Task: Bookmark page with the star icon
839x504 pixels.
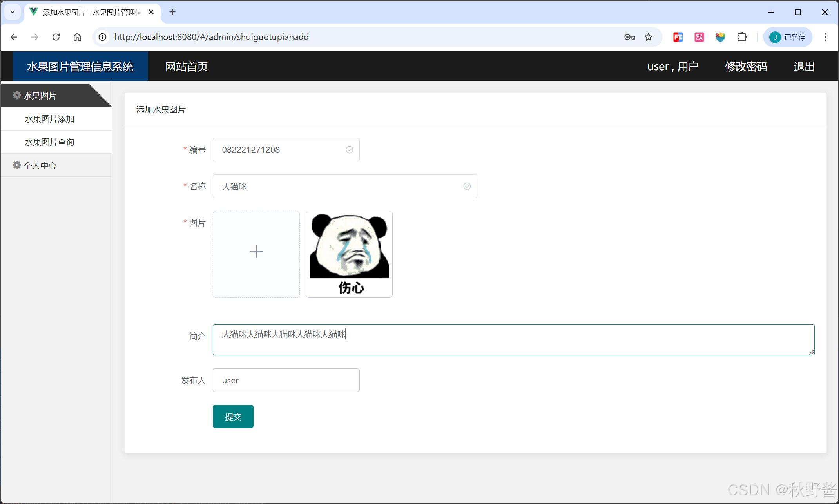Action: (649, 37)
